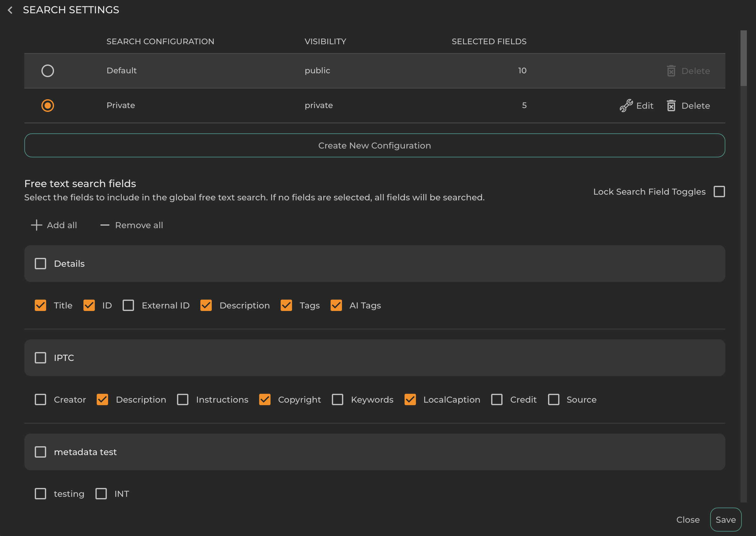Uncheck the LocalCaption checkbox

click(x=410, y=399)
